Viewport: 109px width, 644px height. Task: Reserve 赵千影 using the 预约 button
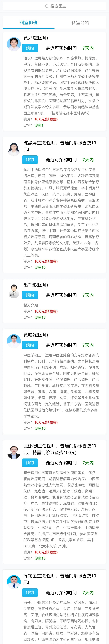30,295
